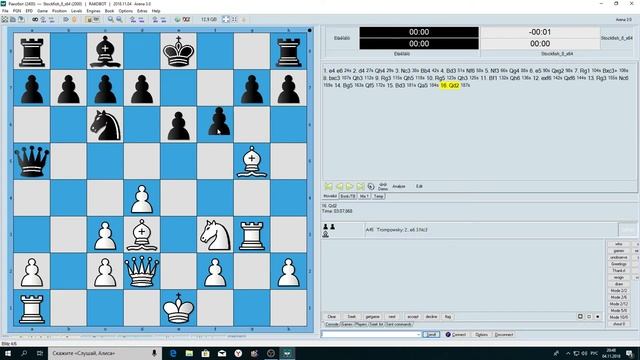The width and height of the screenshot is (640, 360).
Task: Switch to the Temp tab
Action: [x=378, y=196]
